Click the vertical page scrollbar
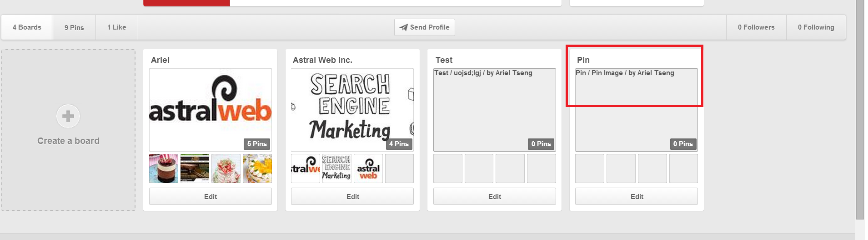The width and height of the screenshot is (868, 240). coord(860,109)
